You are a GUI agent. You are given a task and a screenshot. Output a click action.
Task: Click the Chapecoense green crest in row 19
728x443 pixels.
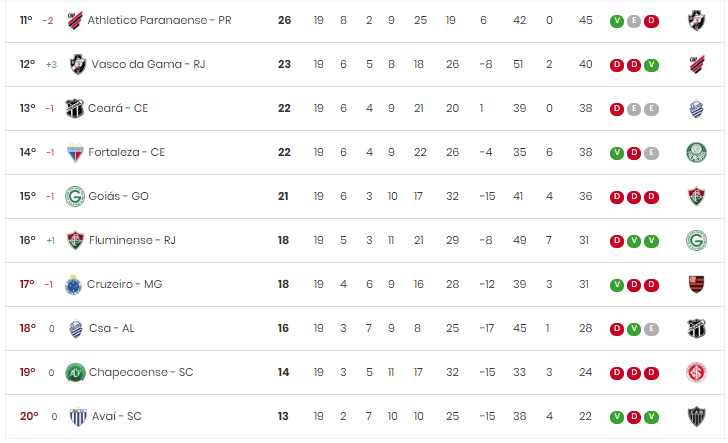tap(75, 372)
